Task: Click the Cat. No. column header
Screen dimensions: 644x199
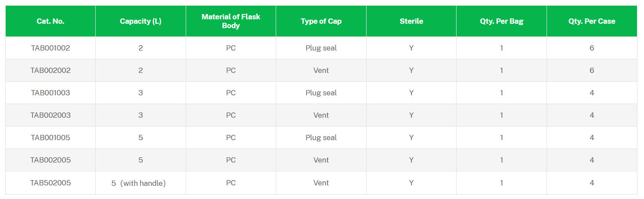Action: click(x=50, y=21)
